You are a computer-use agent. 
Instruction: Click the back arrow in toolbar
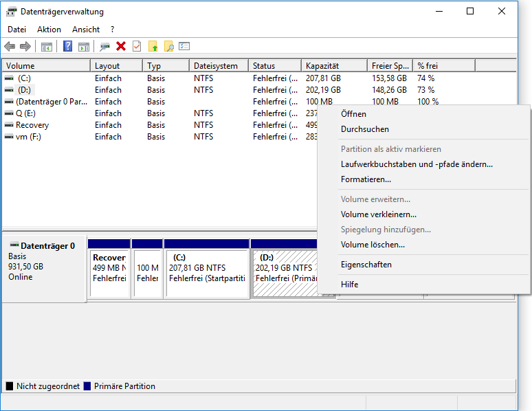tap(10, 46)
